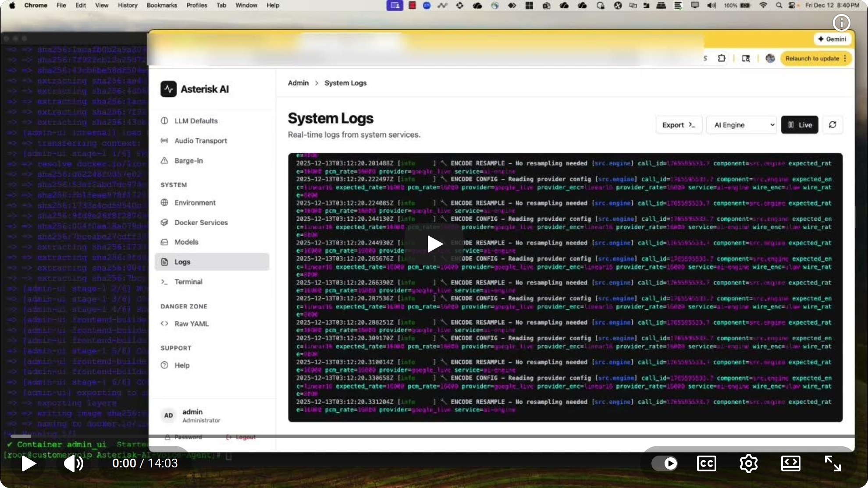The image size is (868, 488).
Task: Show video info icon
Action: pos(841,23)
